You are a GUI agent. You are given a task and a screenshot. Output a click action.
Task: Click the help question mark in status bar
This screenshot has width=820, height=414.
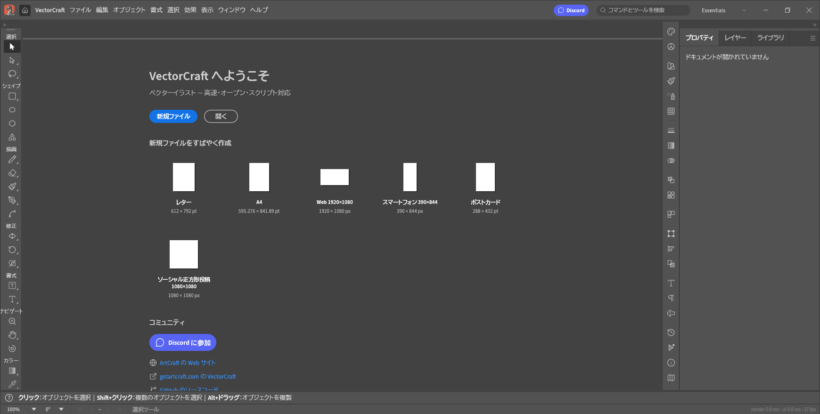pos(9,398)
